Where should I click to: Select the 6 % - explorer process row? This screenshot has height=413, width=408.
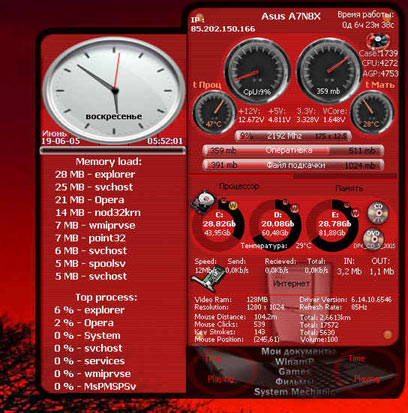pyautogui.click(x=89, y=310)
